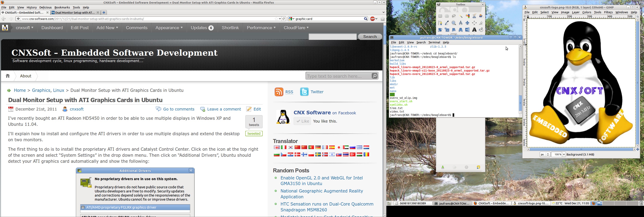644x217 pixels.
Task: Click the GIMP canvas horizontal scrollbar
Action: pos(581,149)
